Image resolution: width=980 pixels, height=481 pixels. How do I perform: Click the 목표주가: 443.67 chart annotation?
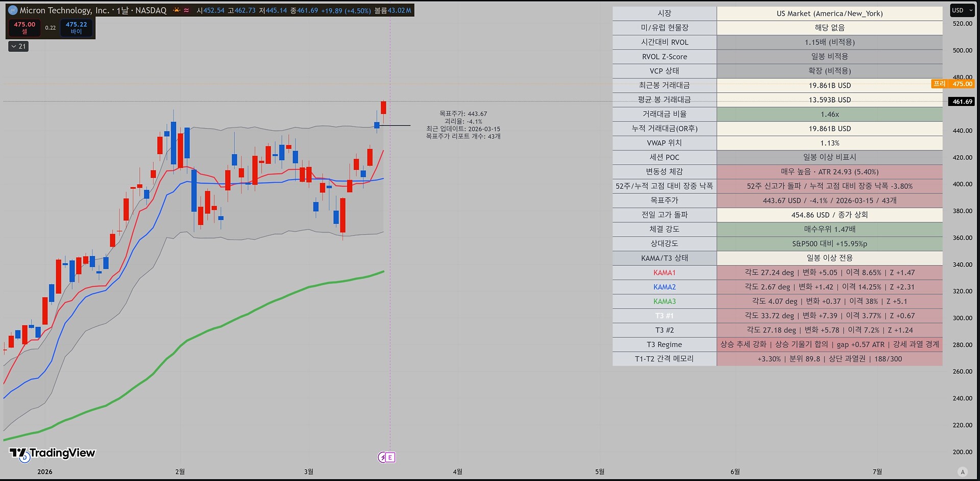point(463,114)
